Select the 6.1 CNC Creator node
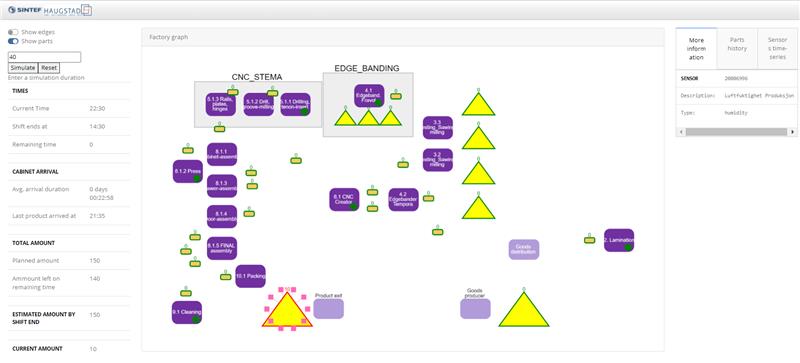This screenshot has width=800, height=363. click(344, 200)
